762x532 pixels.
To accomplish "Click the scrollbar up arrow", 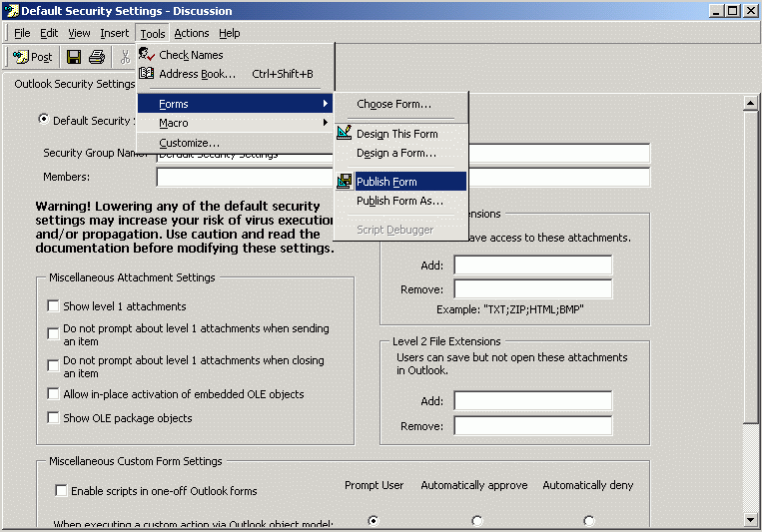I will (x=750, y=103).
